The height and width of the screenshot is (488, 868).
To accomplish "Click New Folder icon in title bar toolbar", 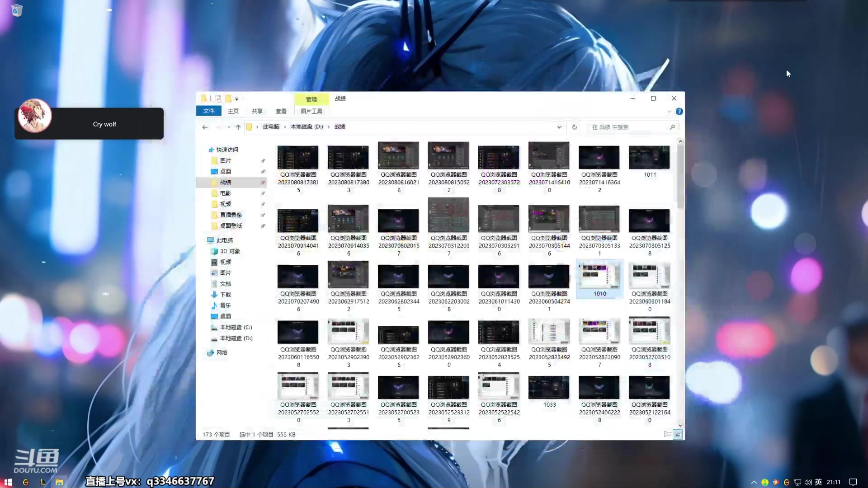I will tap(228, 99).
